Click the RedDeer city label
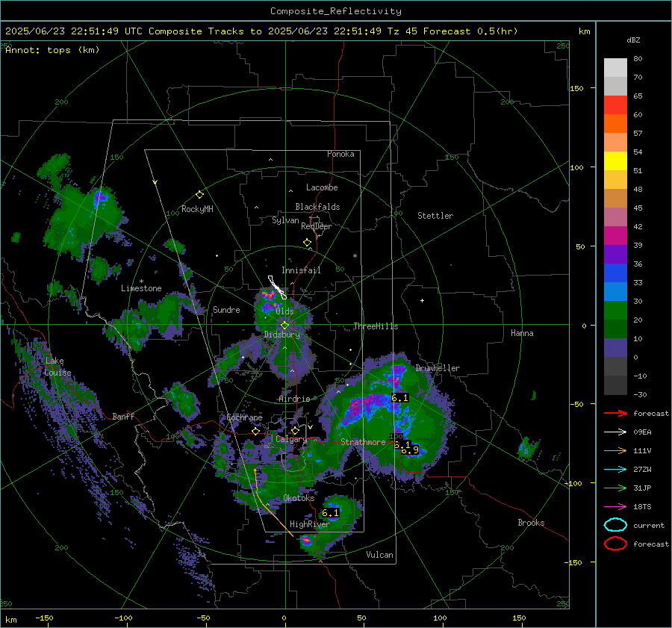Screen dimensions: 672x628 tap(317, 226)
